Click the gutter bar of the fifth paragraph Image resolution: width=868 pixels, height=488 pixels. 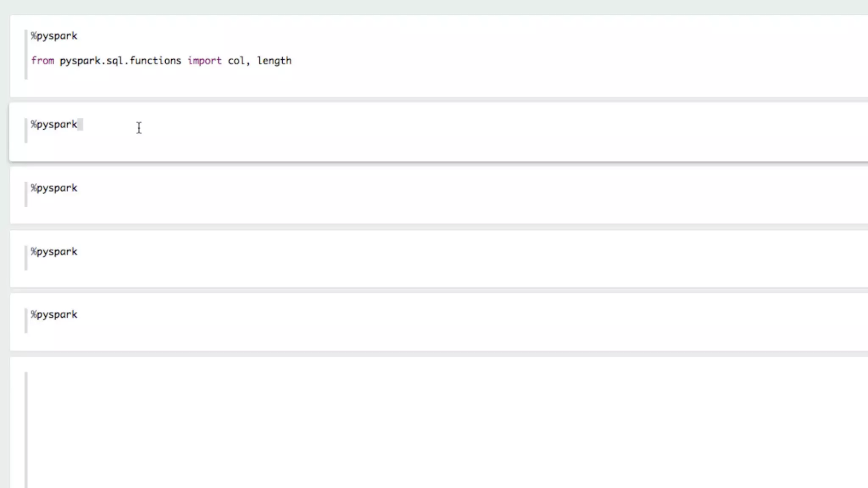[26, 321]
